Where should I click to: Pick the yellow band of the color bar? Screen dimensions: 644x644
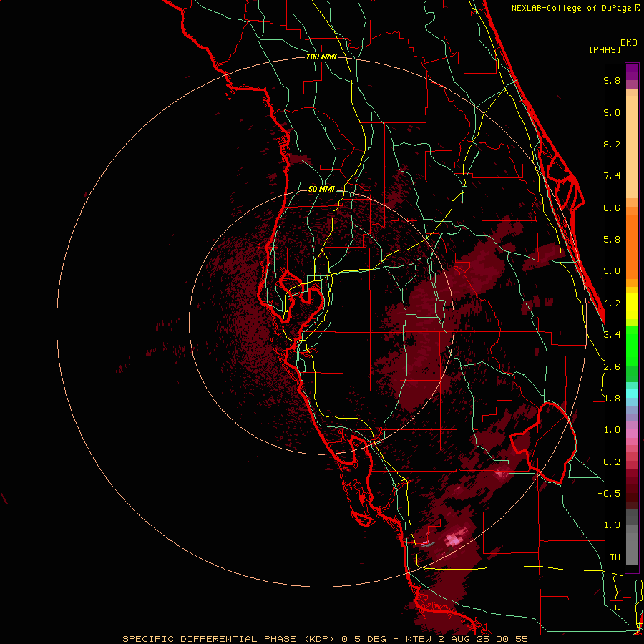pyautogui.click(x=632, y=306)
